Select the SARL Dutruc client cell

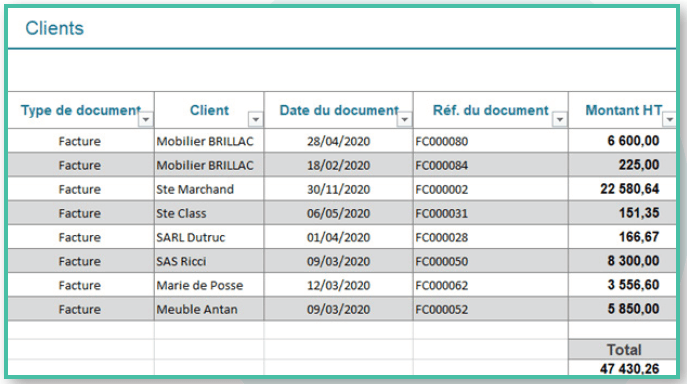[x=209, y=237]
